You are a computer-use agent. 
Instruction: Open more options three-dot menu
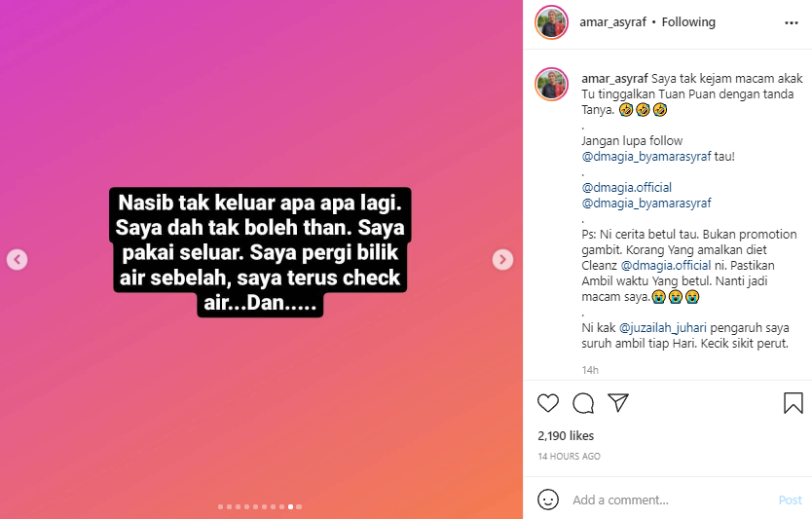(792, 22)
